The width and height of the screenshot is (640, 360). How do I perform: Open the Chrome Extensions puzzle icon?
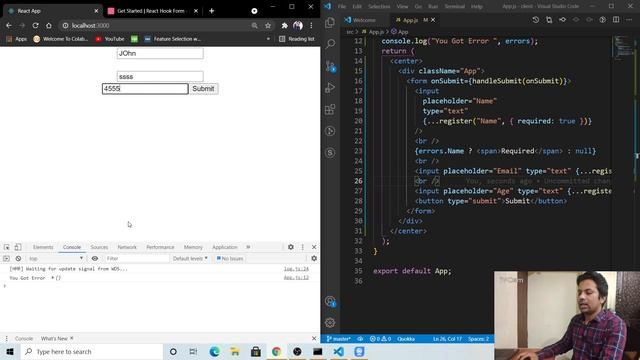click(284, 25)
